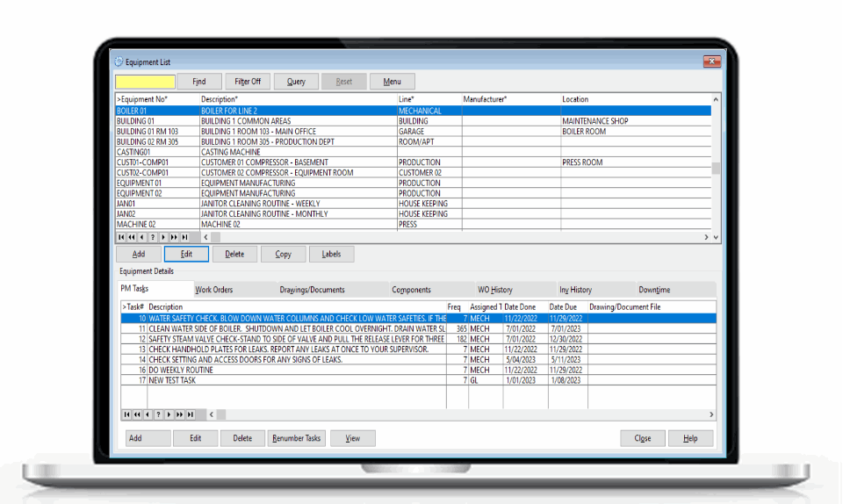Skip back a page in equipment list navigator
The height and width of the screenshot is (504, 843).
tap(132, 237)
